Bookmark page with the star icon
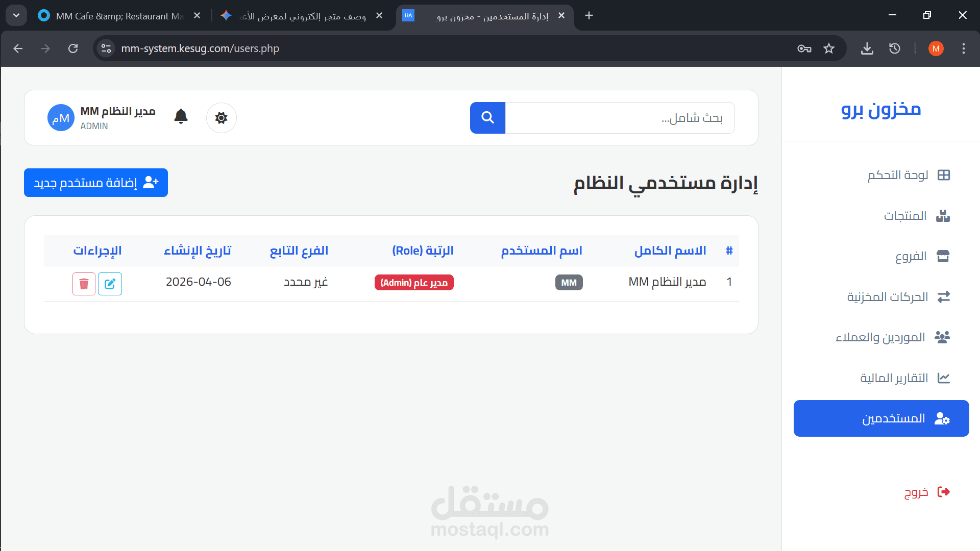This screenshot has width=980, height=551. [828, 48]
